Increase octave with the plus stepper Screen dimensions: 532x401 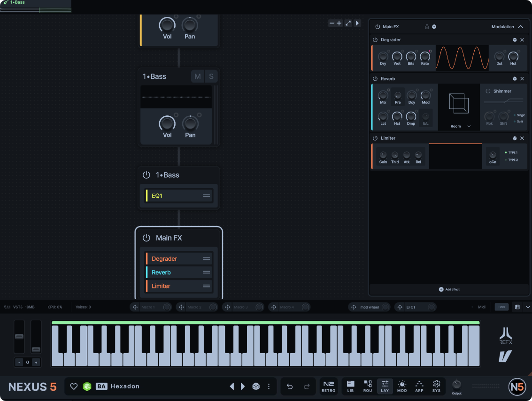pyautogui.click(x=36, y=363)
